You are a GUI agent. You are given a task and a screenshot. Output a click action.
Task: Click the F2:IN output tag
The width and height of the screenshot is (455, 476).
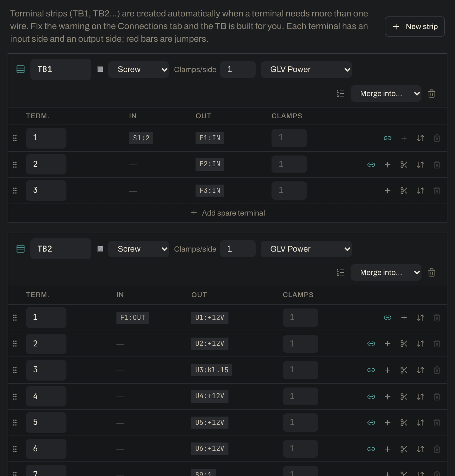(x=210, y=164)
